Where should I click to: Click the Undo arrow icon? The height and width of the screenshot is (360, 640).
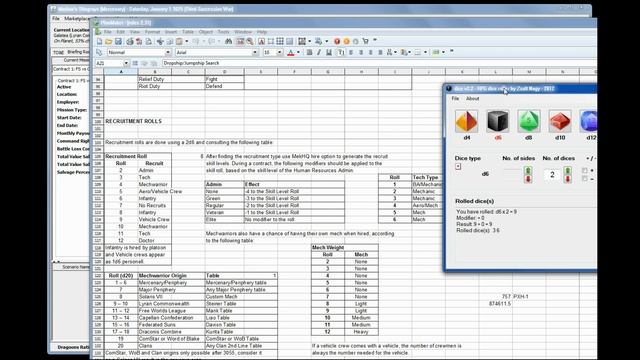[196, 41]
